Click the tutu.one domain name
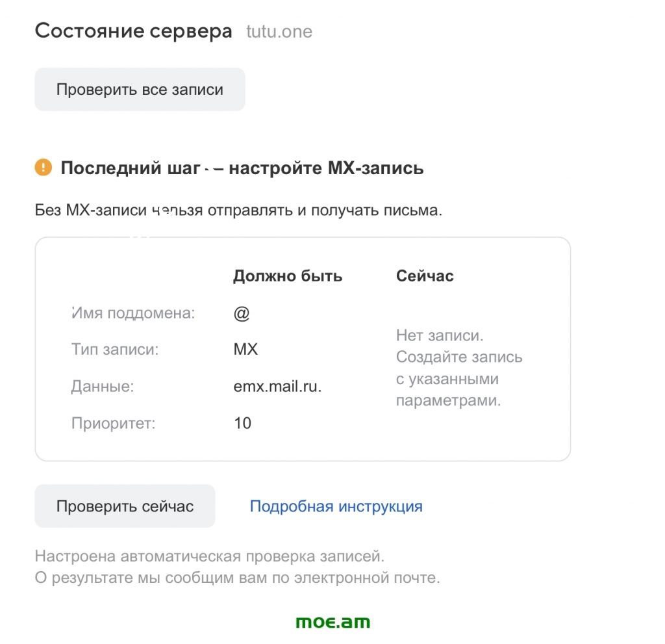 pos(279,31)
